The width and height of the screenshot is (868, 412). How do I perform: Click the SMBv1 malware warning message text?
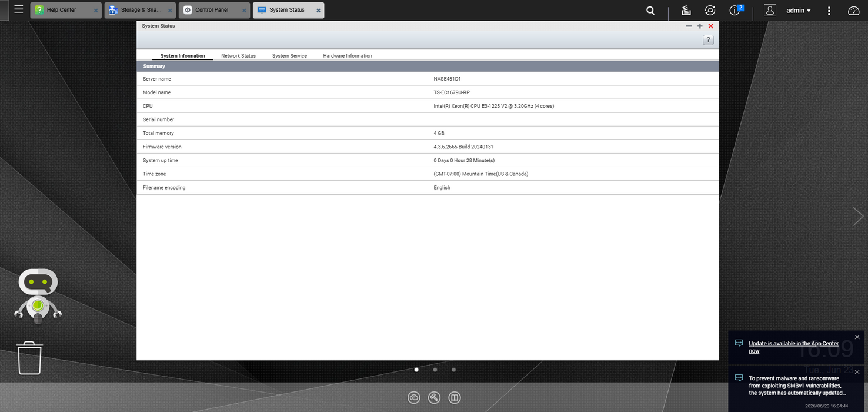click(797, 386)
